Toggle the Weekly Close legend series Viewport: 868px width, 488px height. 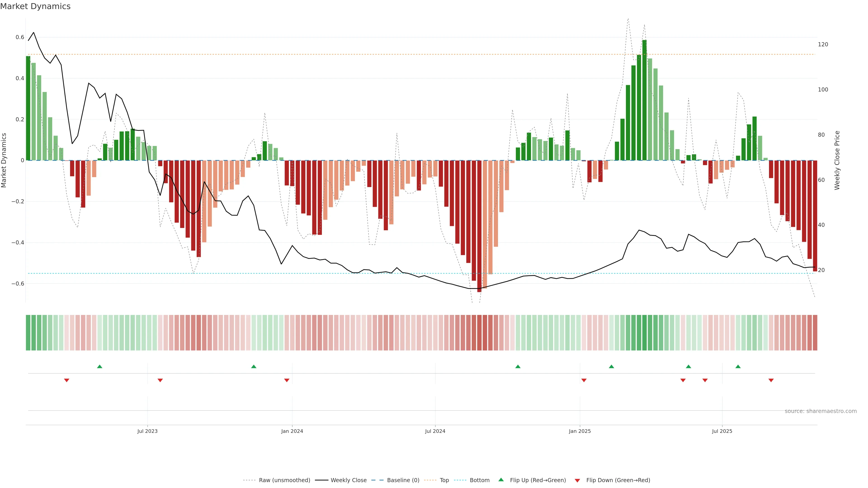click(348, 480)
